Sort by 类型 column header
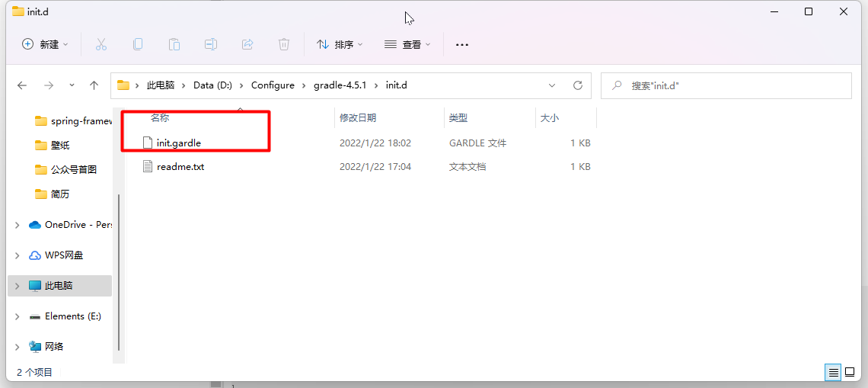Screen dimensions: 868x388 [458, 117]
